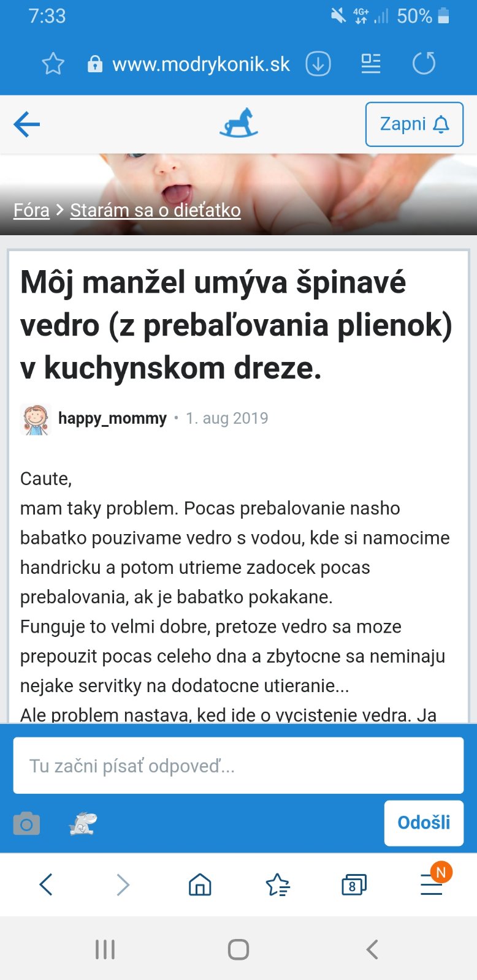Open happy_mommy user profile
The width and height of the screenshot is (477, 980).
click(112, 418)
